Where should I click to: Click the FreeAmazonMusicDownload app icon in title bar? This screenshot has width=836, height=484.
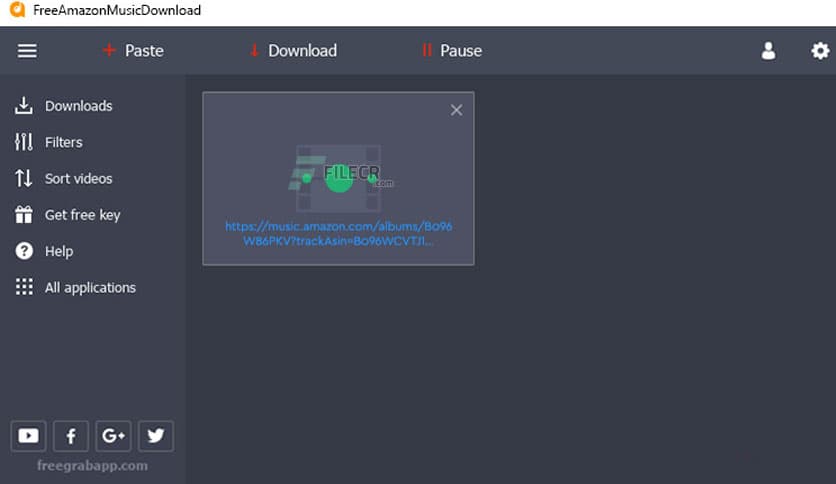click(17, 10)
